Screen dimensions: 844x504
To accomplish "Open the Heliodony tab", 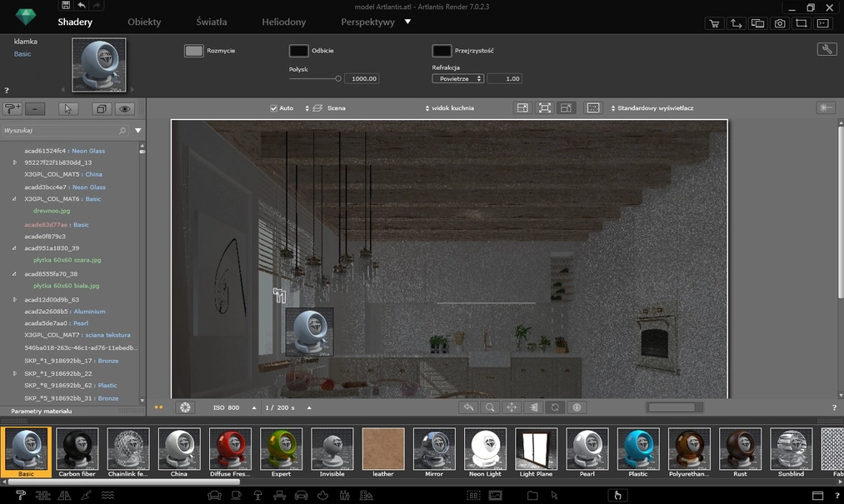I will point(283,22).
